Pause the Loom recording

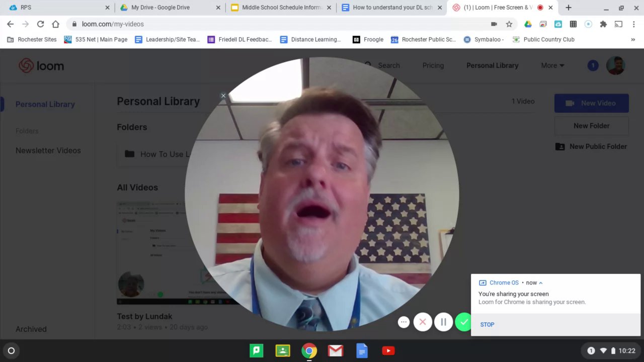click(443, 322)
